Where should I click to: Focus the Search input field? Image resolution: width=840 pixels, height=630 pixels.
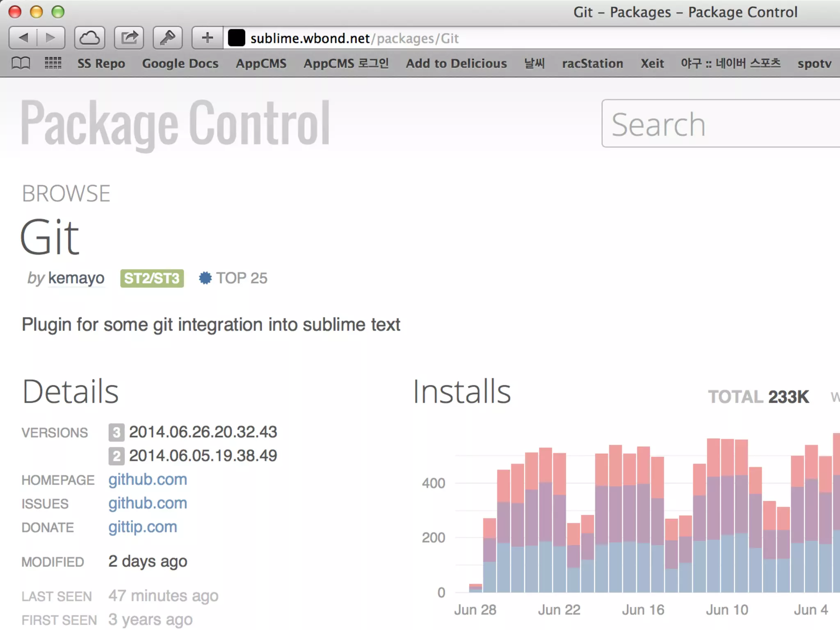coord(721,123)
